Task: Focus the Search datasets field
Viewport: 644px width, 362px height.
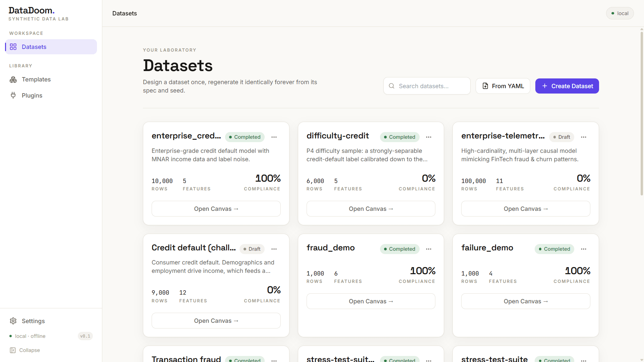Action: [x=427, y=86]
